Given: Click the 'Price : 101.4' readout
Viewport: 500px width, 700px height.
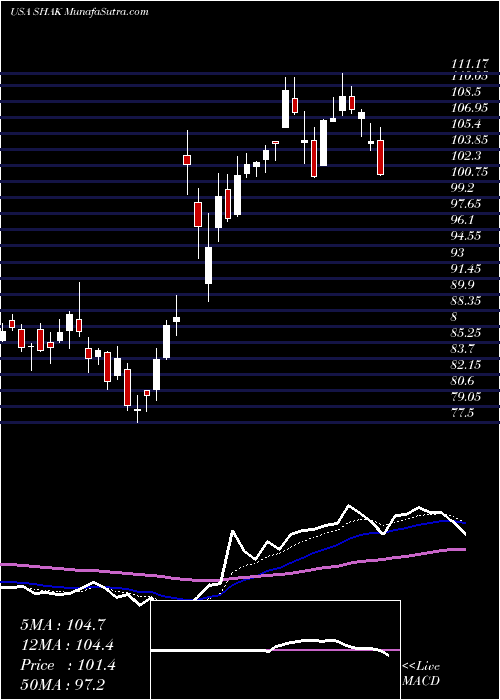Looking at the screenshot, I should pyautogui.click(x=68, y=665).
